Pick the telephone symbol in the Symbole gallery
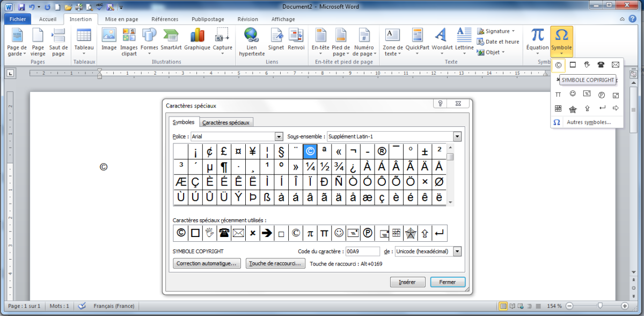Image resolution: width=644 pixels, height=316 pixels. tap(601, 64)
